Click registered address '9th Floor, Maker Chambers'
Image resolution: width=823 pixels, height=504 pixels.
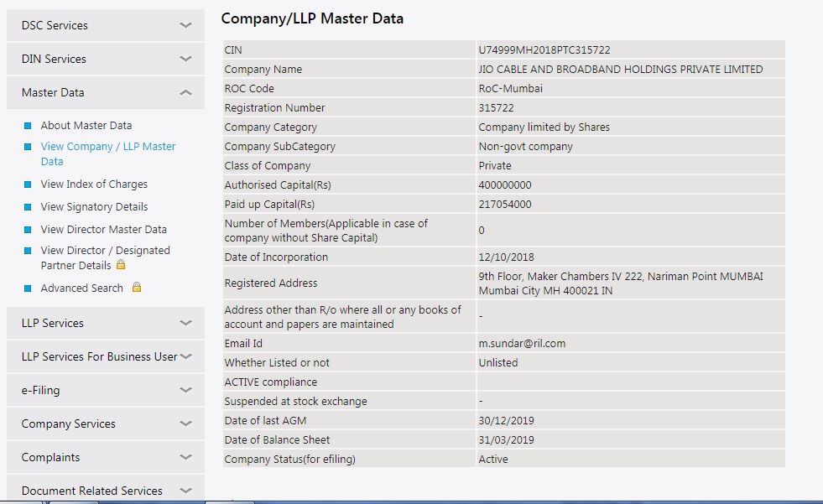[x=621, y=283]
